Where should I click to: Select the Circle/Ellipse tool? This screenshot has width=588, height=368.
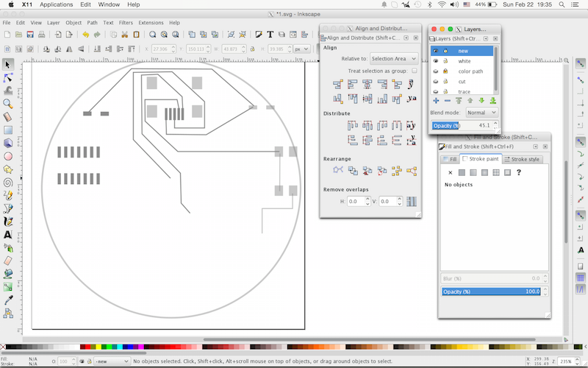7,156
